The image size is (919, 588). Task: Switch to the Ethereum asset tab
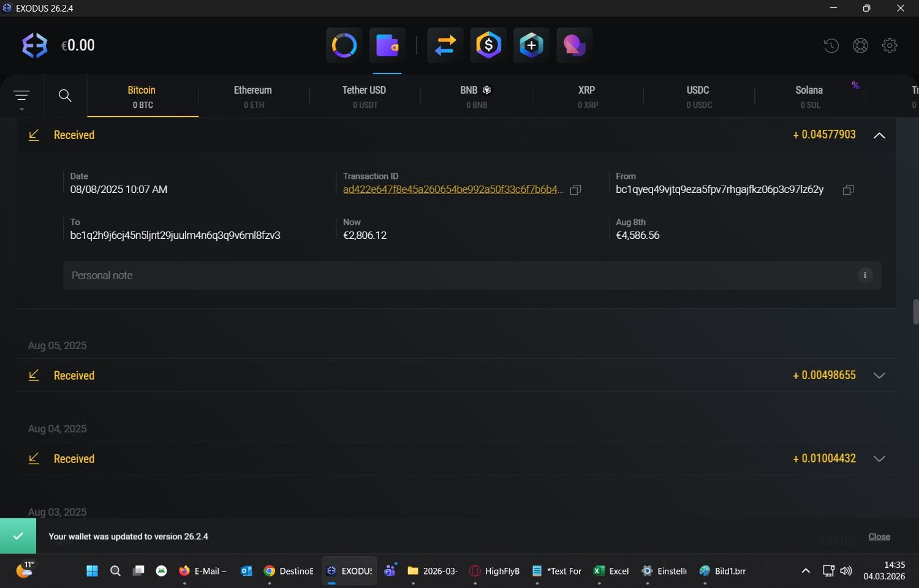253,96
